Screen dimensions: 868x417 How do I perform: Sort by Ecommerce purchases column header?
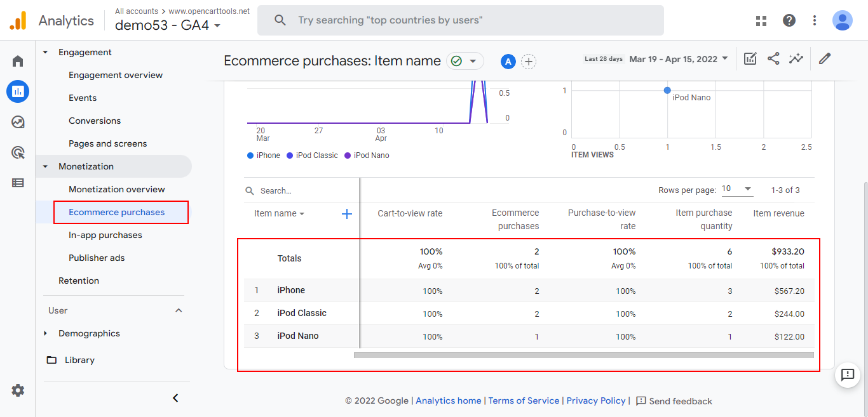(x=515, y=220)
